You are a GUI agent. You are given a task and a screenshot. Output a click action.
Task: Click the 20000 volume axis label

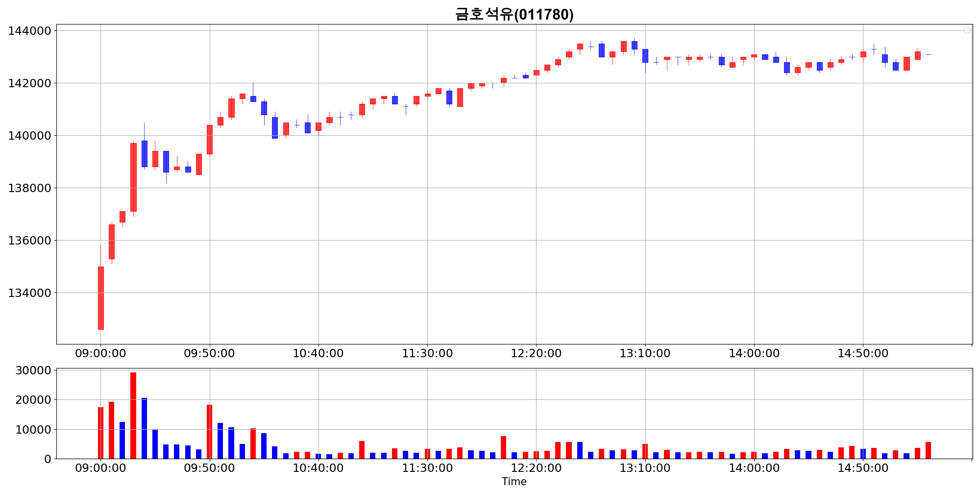click(33, 400)
